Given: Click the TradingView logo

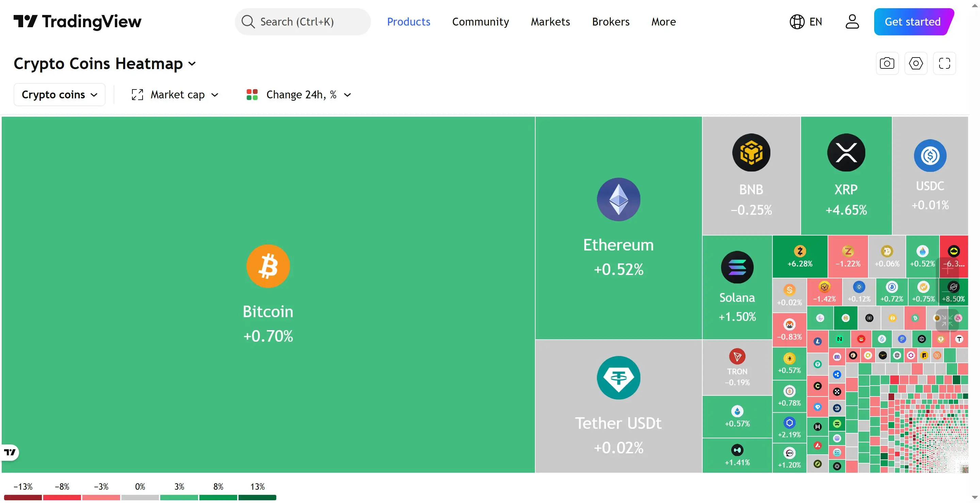Looking at the screenshot, I should [77, 22].
